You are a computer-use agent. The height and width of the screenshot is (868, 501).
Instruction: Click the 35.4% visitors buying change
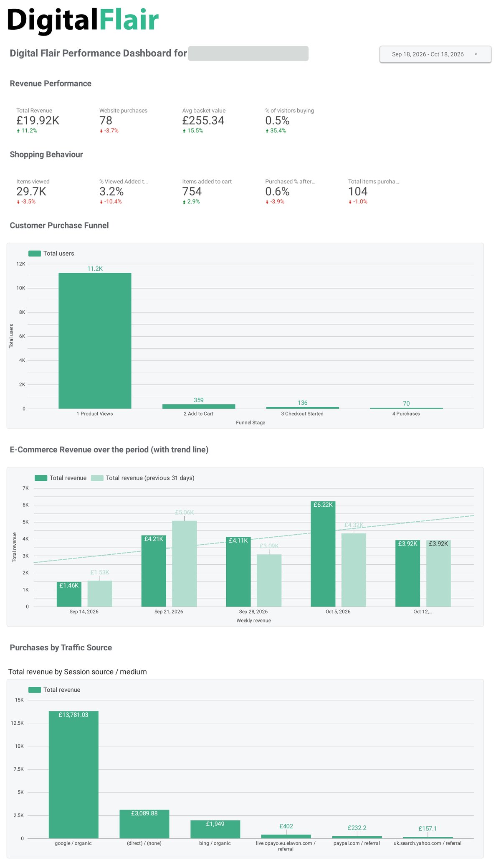(276, 131)
